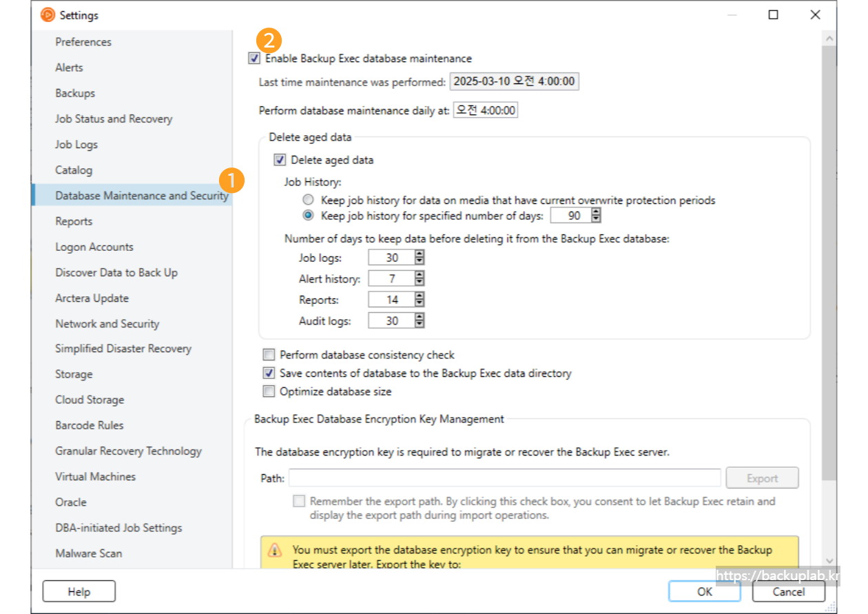The width and height of the screenshot is (868, 614).
Task: Click the vertical scrollbar thumb
Action: [x=830, y=263]
